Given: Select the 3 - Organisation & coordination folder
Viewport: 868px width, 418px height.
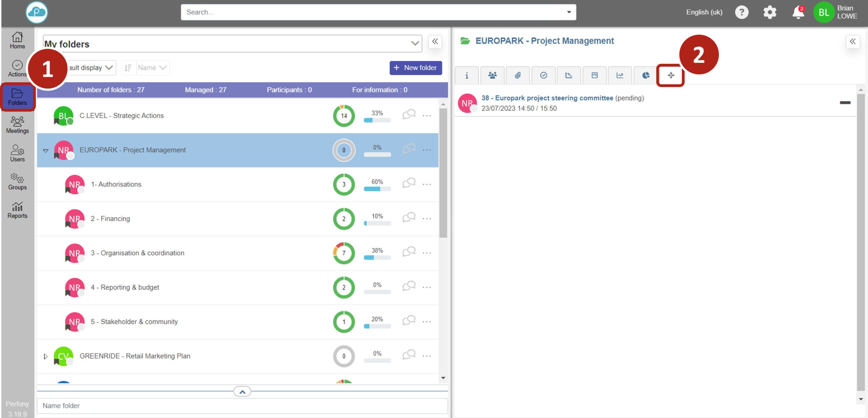Looking at the screenshot, I should click(x=137, y=253).
